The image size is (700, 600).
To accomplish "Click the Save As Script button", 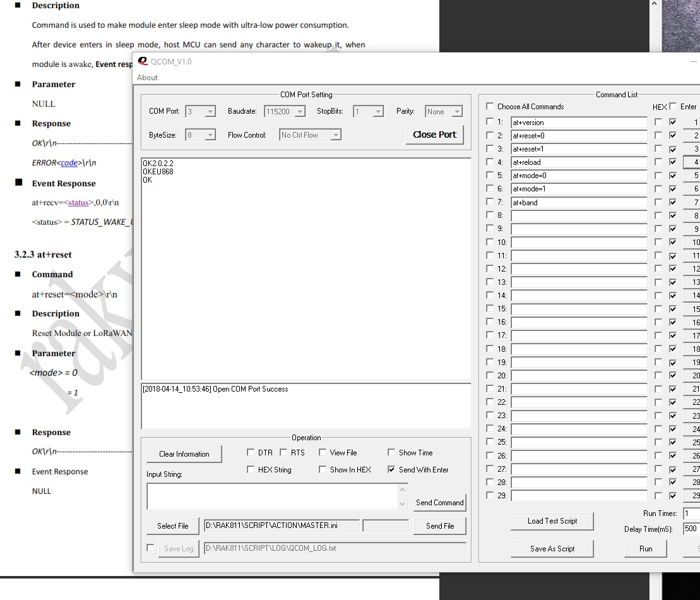I will click(552, 549).
